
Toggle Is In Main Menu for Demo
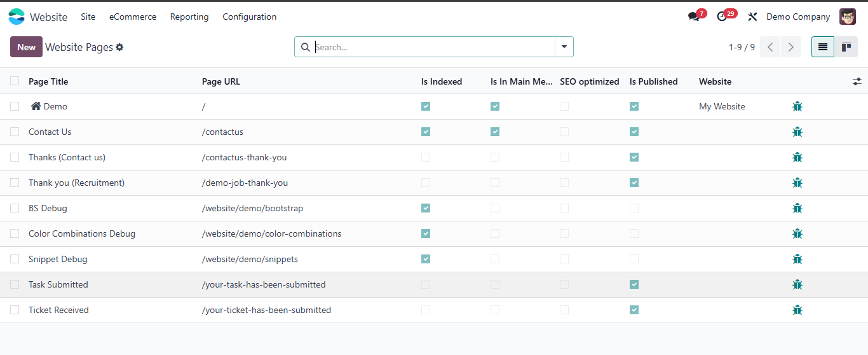click(x=495, y=106)
